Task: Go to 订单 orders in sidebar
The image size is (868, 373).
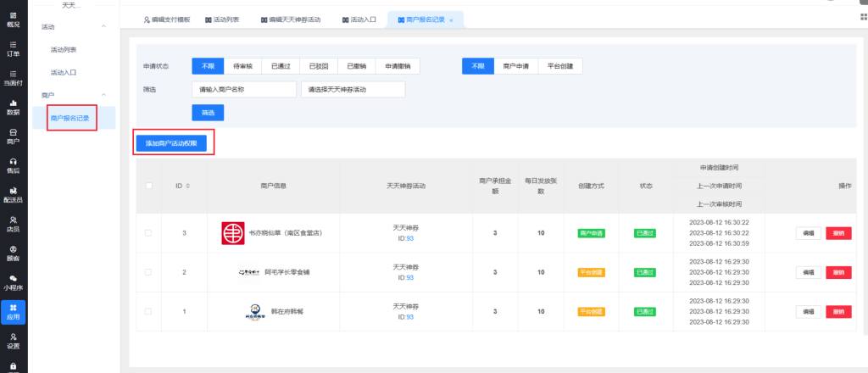Action: click(14, 47)
